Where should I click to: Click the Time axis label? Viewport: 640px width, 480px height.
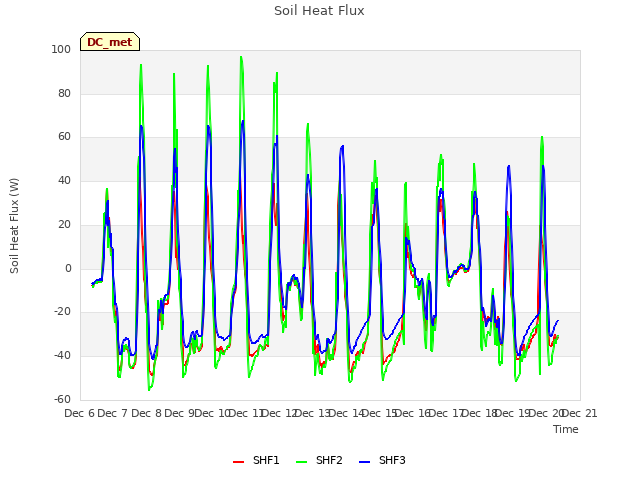[566, 429]
